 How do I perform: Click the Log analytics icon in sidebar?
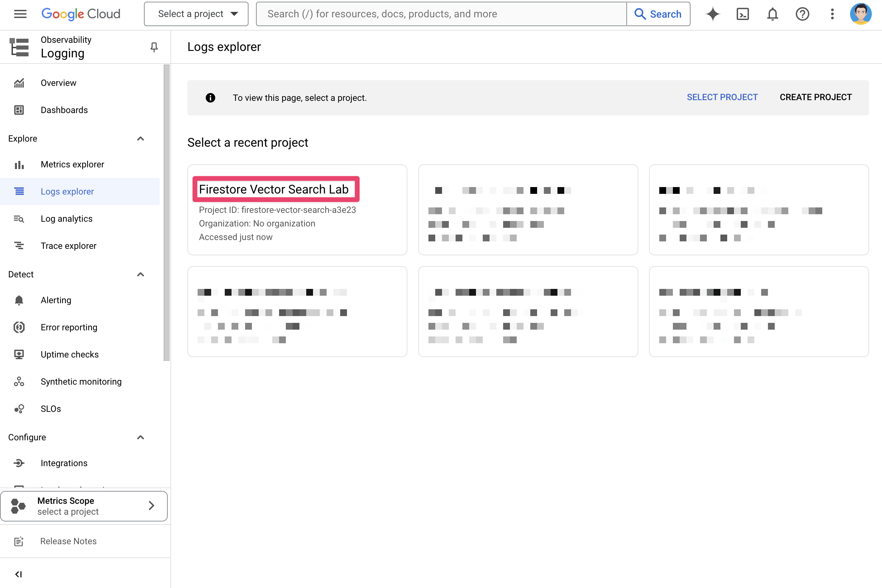(19, 219)
